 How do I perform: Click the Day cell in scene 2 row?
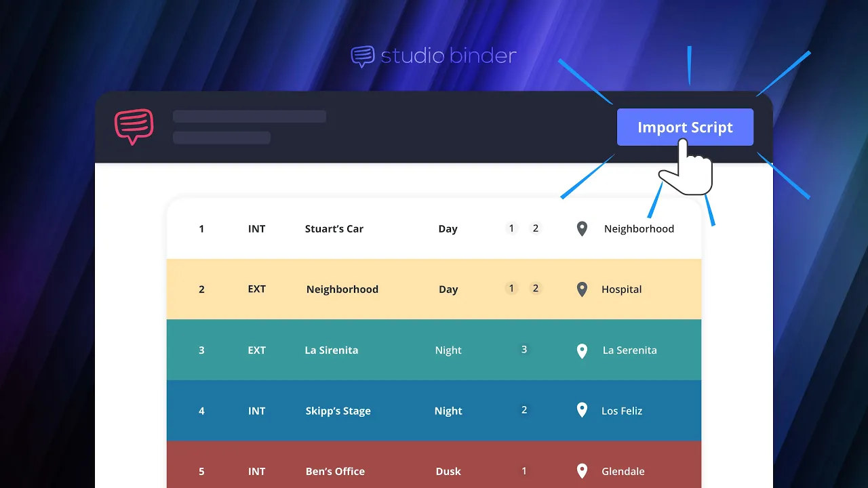coord(448,289)
